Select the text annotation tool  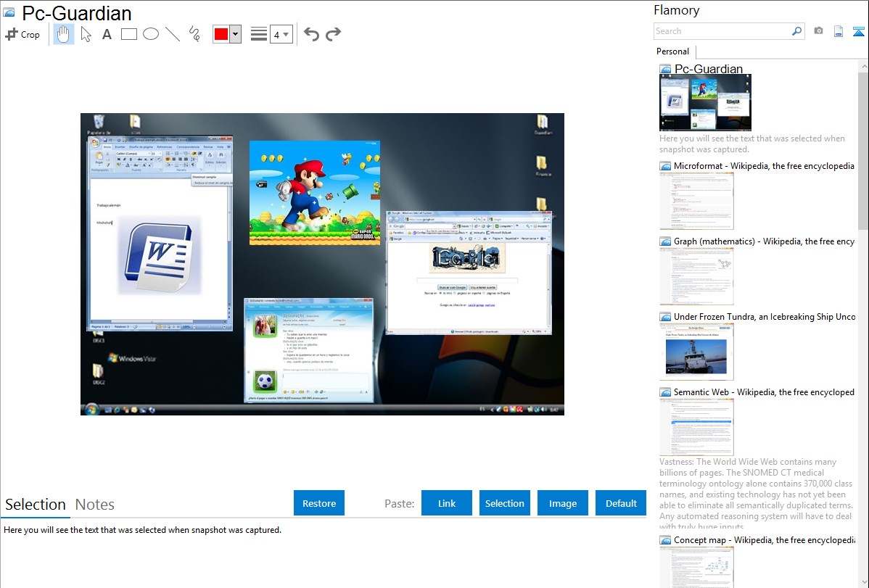tap(107, 34)
